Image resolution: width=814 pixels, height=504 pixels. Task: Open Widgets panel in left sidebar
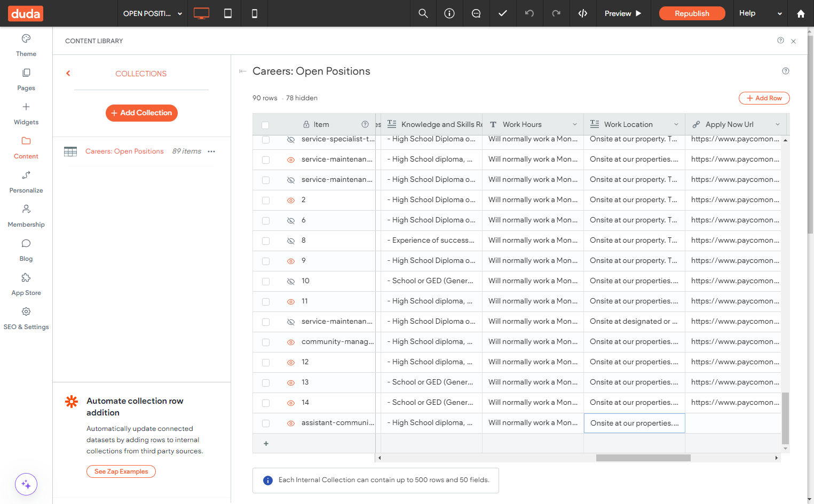(26, 114)
